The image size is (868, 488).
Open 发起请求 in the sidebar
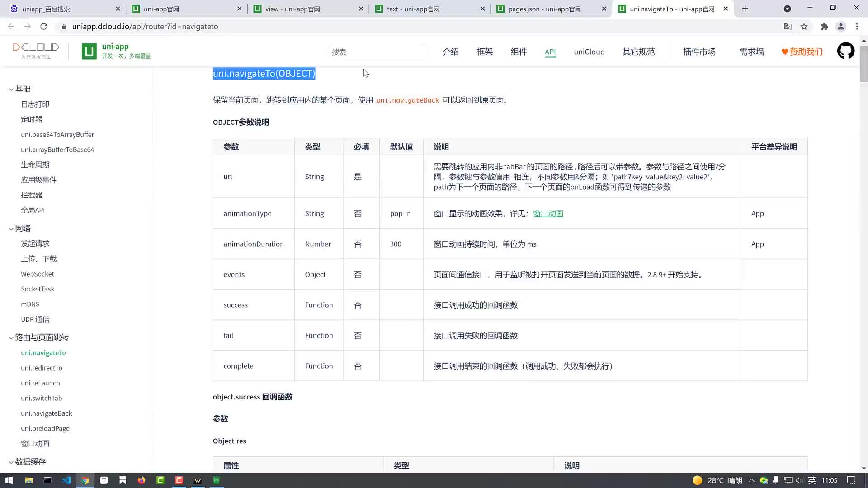pyautogui.click(x=35, y=244)
